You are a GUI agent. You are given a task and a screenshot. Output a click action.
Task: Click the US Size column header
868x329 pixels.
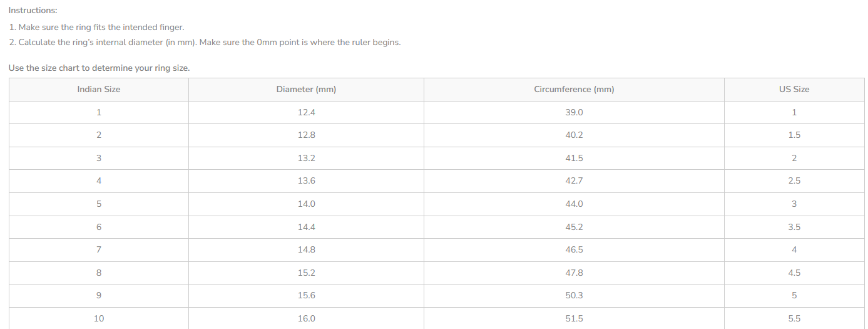794,90
